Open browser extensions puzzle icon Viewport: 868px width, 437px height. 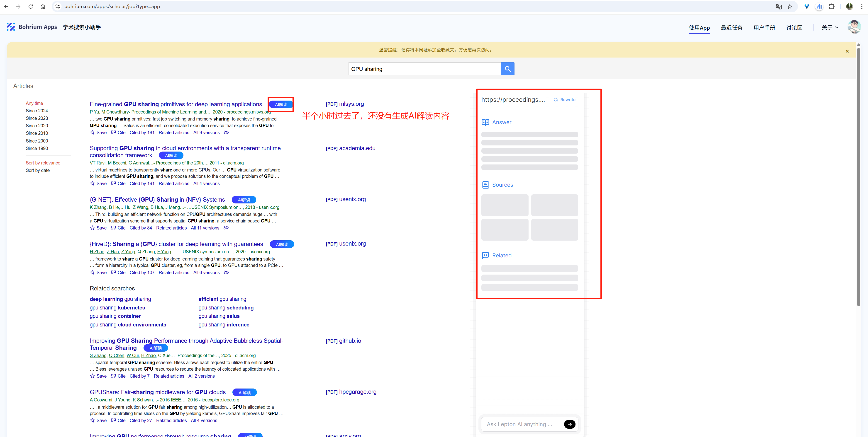pyautogui.click(x=831, y=7)
